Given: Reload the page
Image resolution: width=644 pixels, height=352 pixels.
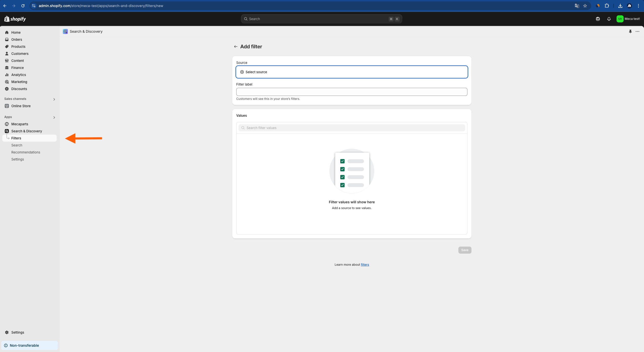Looking at the screenshot, I should 23,6.
